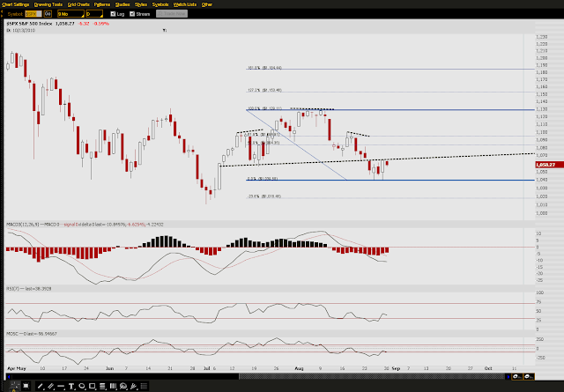
Task: Click the Oct label on time axis
Action: coord(488,368)
